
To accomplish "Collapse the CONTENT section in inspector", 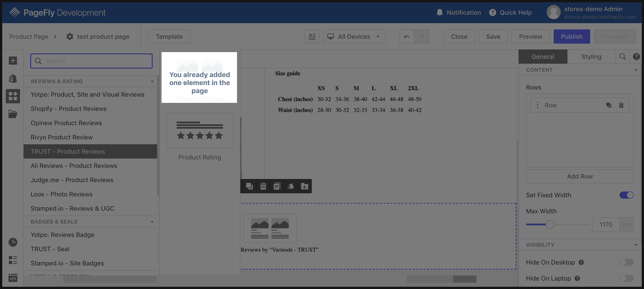I will pos(636,70).
